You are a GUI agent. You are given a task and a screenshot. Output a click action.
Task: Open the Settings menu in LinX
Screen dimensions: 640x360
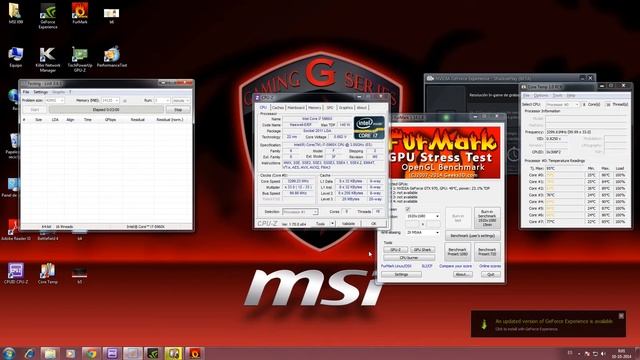click(40, 92)
